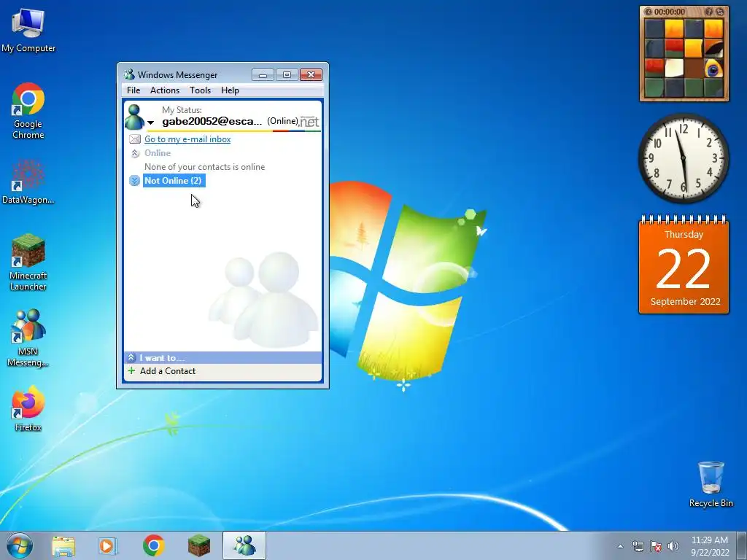Image resolution: width=747 pixels, height=560 pixels.
Task: Open the DataWagon desktop shortcut
Action: 28,182
